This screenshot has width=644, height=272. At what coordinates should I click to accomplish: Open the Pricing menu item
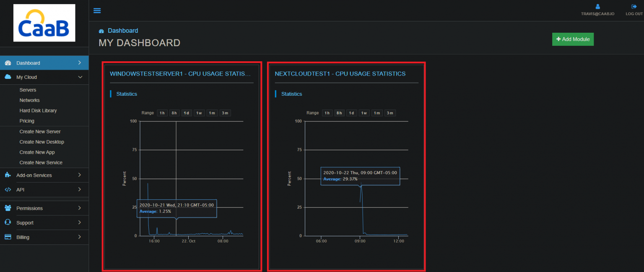(27, 121)
